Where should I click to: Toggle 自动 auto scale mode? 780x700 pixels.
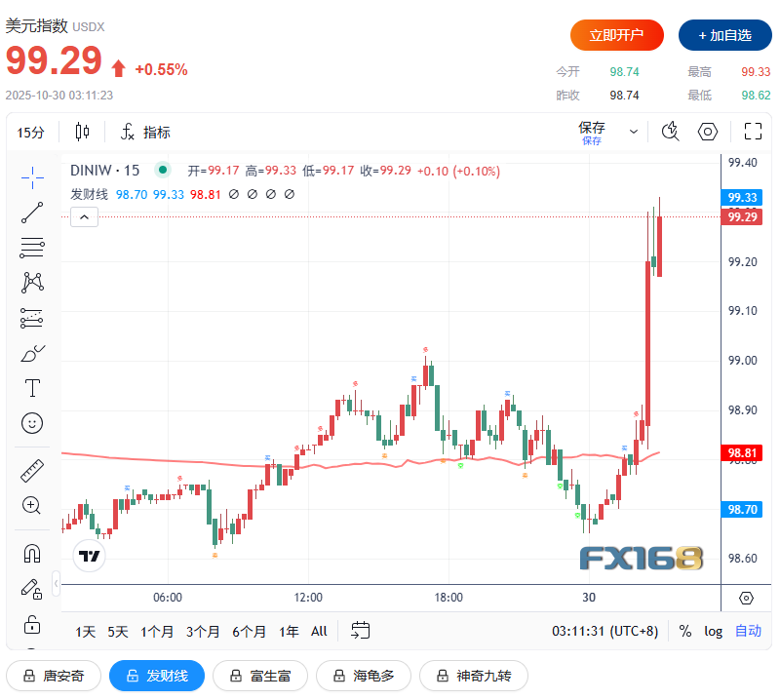(748, 631)
